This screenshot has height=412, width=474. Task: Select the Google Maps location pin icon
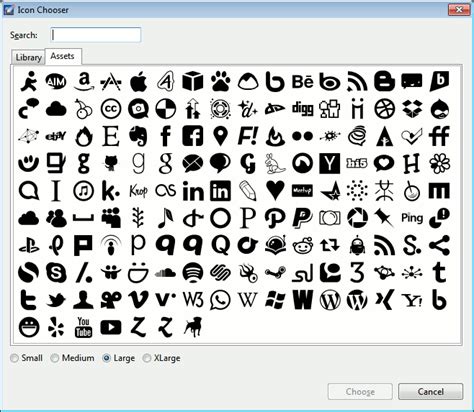[220, 136]
